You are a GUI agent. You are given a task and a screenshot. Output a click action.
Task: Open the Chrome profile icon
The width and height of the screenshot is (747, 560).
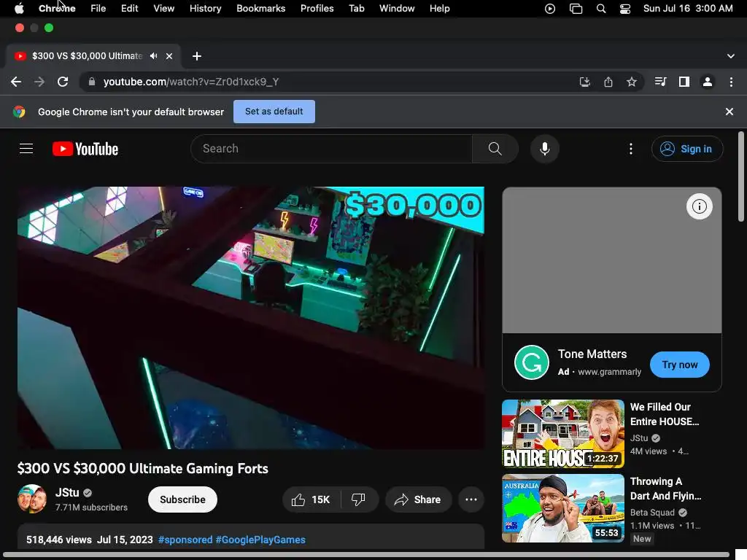pos(708,82)
